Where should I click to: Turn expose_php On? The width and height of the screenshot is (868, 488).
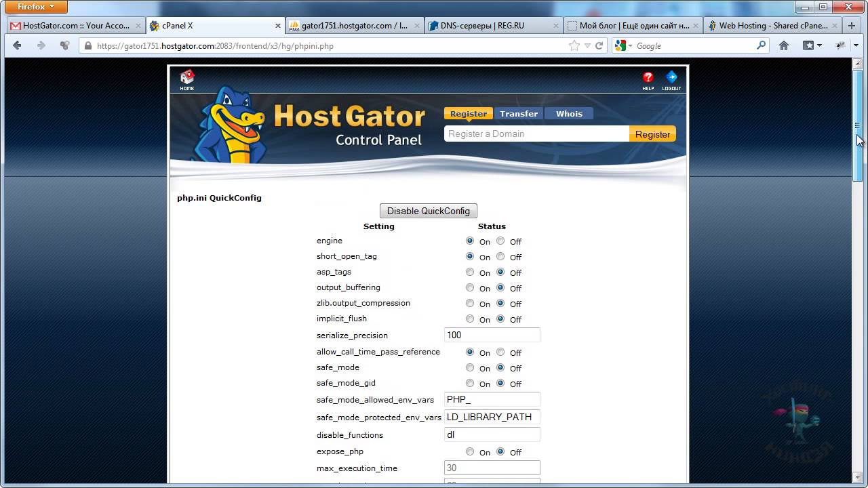pyautogui.click(x=470, y=451)
